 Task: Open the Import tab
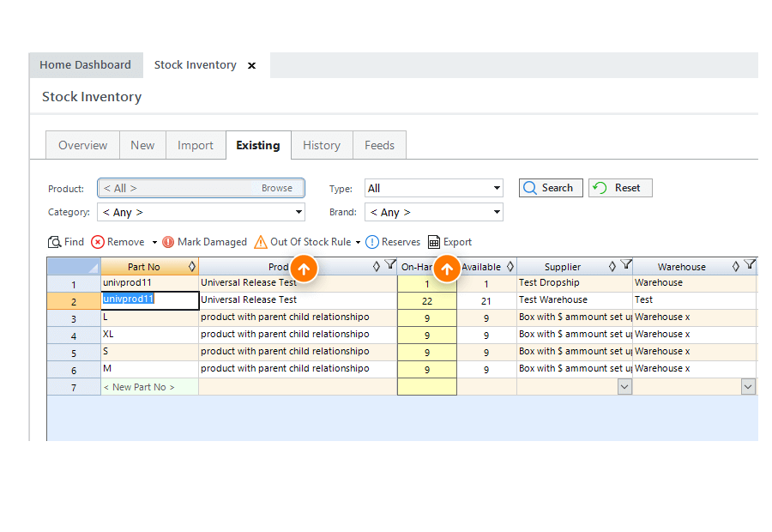click(x=196, y=145)
